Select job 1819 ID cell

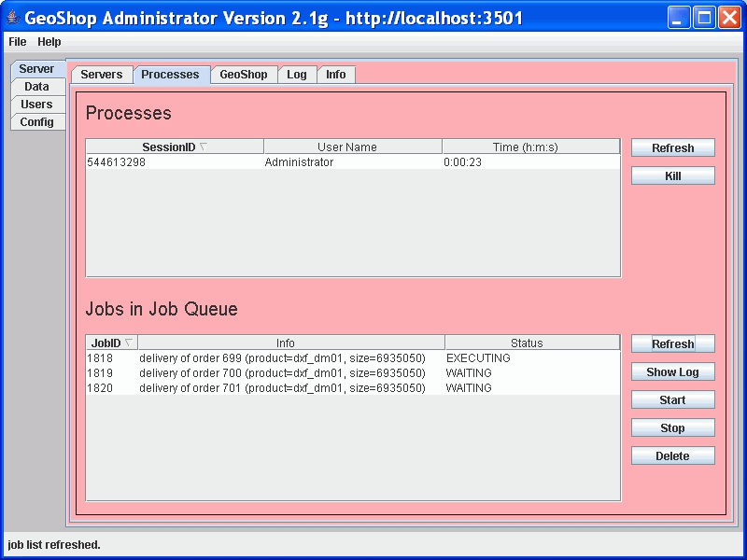click(x=112, y=372)
